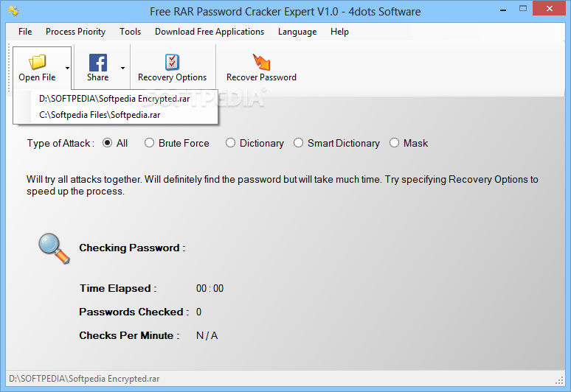Viewport: 571px width, 392px height.
Task: Minimize the application window
Action: click(x=503, y=10)
